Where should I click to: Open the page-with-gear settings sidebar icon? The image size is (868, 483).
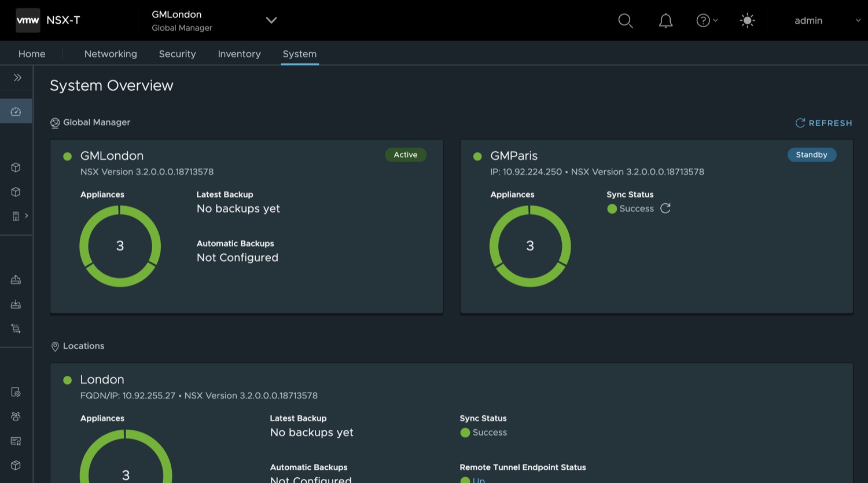point(16,392)
